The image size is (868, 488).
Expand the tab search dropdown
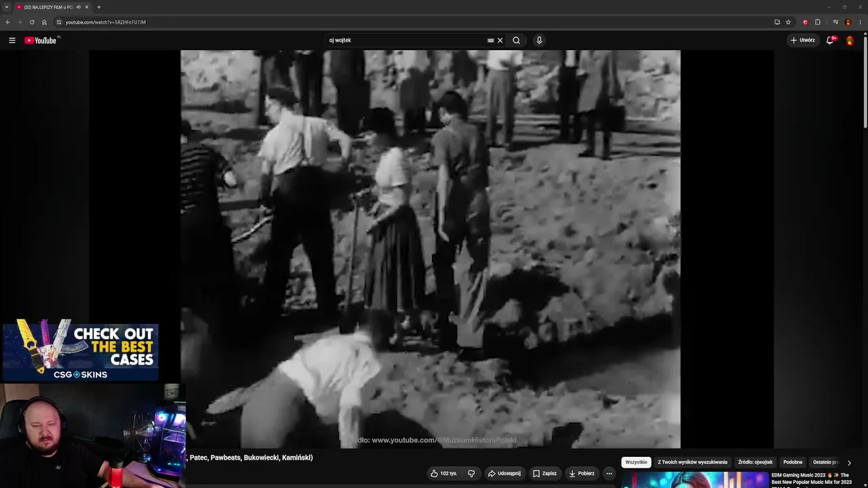(x=6, y=7)
